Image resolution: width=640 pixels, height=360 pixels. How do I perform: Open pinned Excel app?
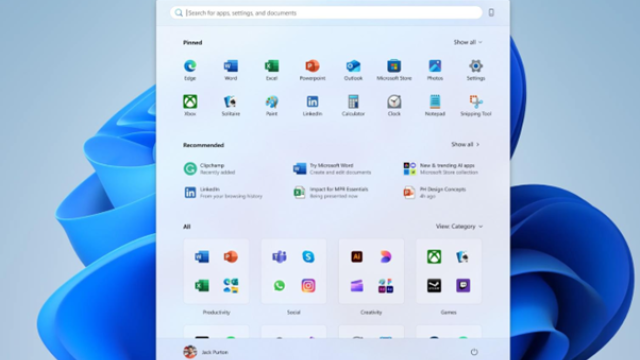(x=271, y=70)
